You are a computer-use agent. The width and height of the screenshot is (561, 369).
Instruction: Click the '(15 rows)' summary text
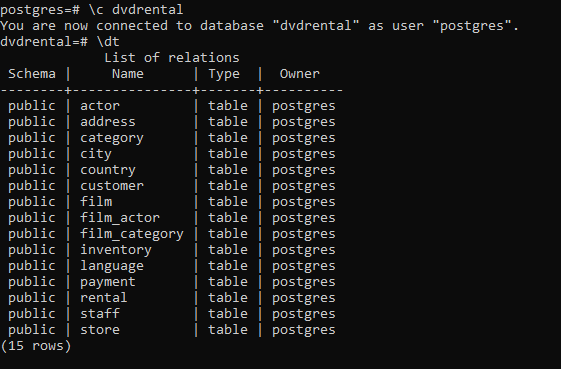click(x=36, y=346)
